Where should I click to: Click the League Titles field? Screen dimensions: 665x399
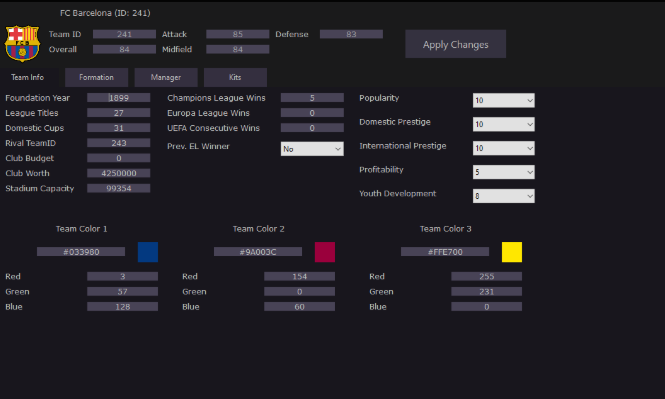coord(119,113)
